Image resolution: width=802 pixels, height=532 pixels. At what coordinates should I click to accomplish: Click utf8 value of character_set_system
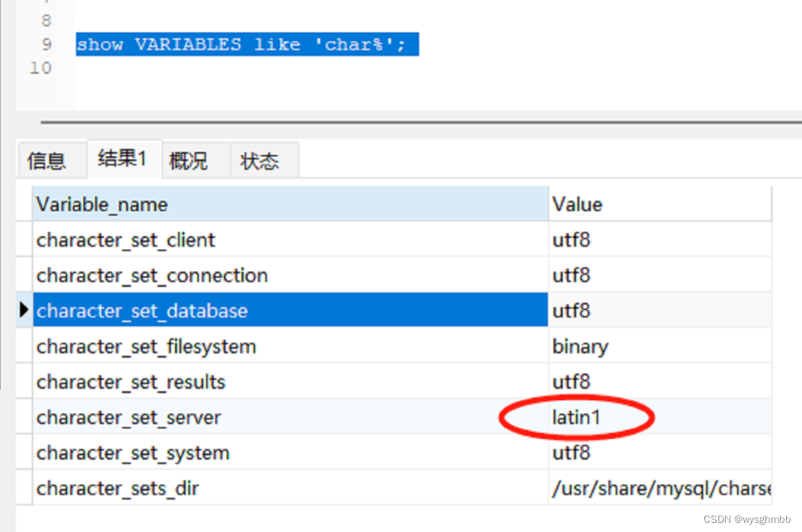point(660,453)
